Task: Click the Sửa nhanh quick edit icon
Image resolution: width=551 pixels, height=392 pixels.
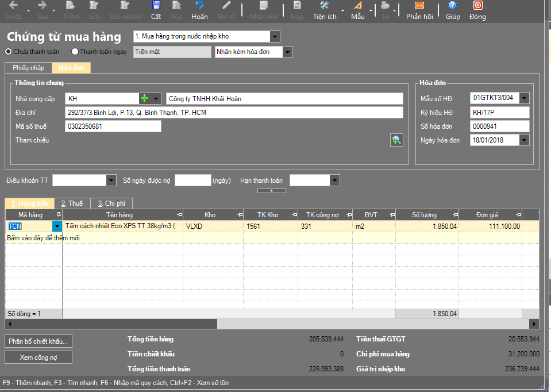Action: 125,5
